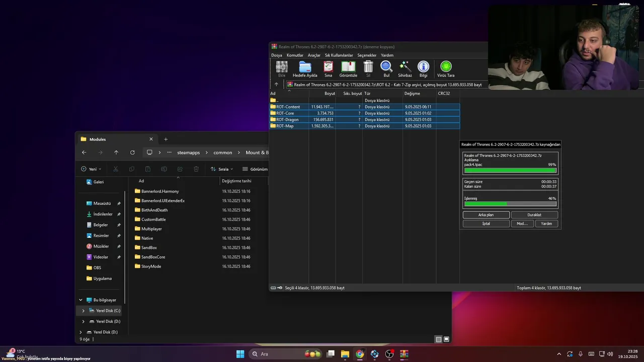644x362 pixels.
Task: Open OBS Studio from the taskbar
Action: tap(389, 354)
